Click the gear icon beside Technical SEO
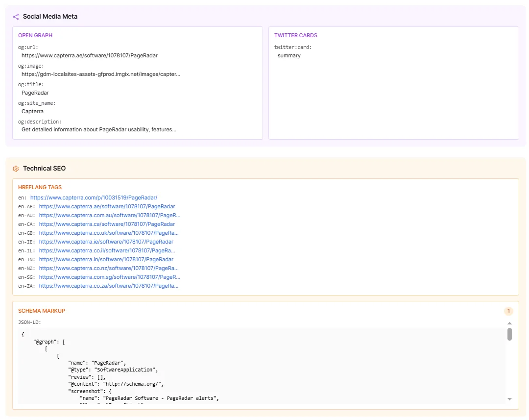The height and width of the screenshot is (420, 529). [16, 169]
